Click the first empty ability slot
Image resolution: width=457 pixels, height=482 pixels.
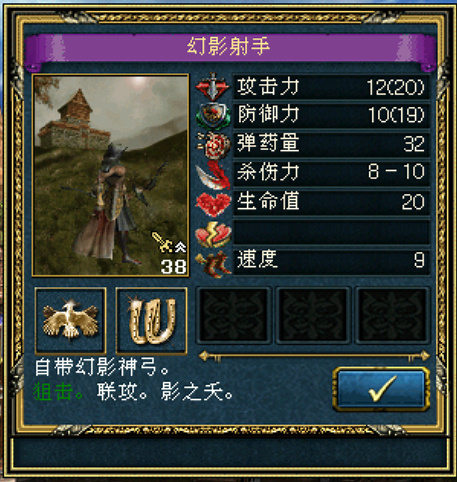point(234,315)
